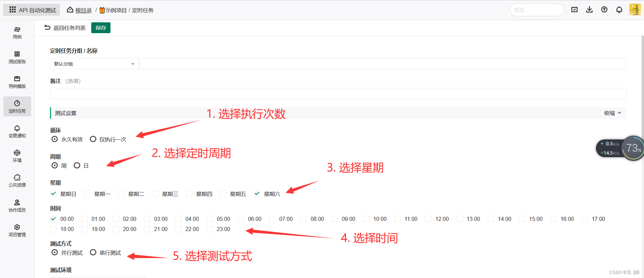Image resolution: width=644 pixels, height=278 pixels.
Task: Check 16:00 time checkbox
Action: point(553,219)
